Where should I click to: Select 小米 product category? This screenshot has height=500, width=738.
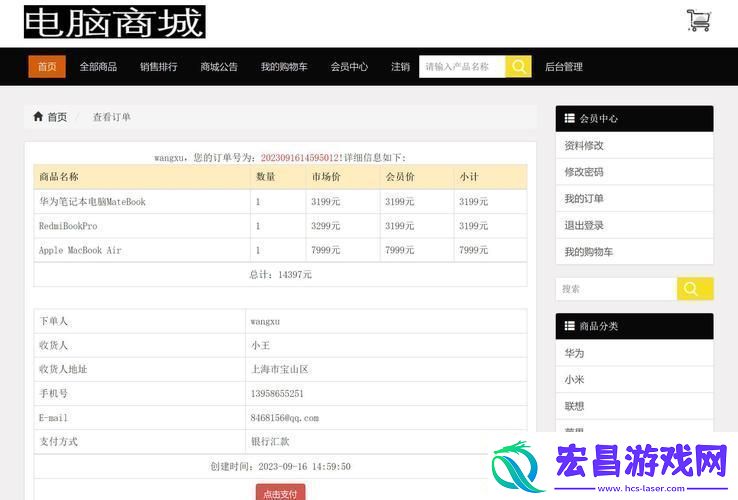tap(634, 379)
